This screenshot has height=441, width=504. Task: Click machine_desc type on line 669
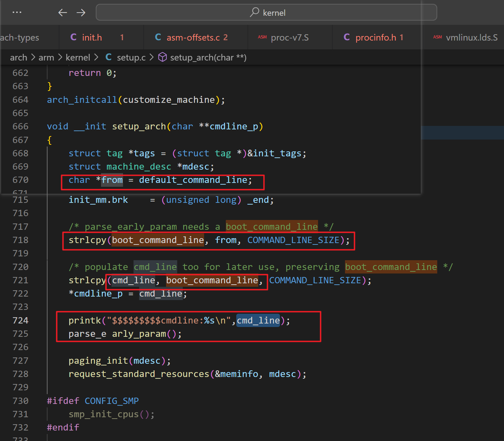[139, 166]
